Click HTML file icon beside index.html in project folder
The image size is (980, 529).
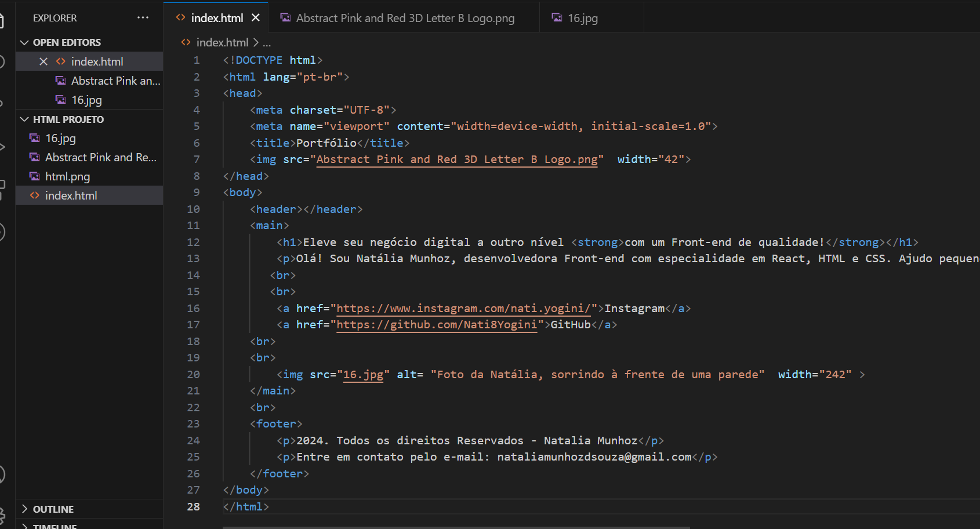[35, 195]
